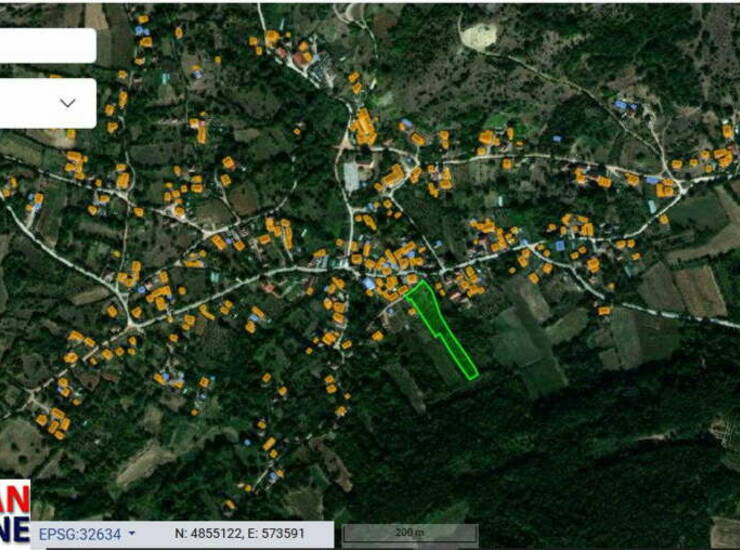Expand the dropdown with the chevron arrow
Viewport: 740px width, 550px height.
[x=69, y=103]
